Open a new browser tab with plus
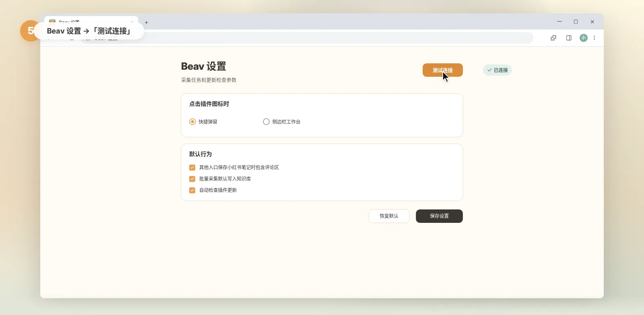 tap(147, 23)
